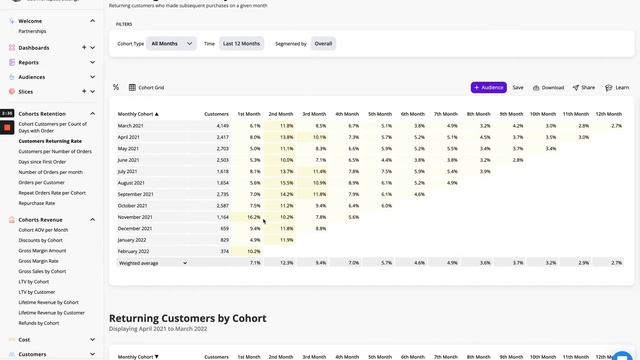This screenshot has height=360, width=640.
Task: Open the chat bubble widget
Action: click(622, 356)
